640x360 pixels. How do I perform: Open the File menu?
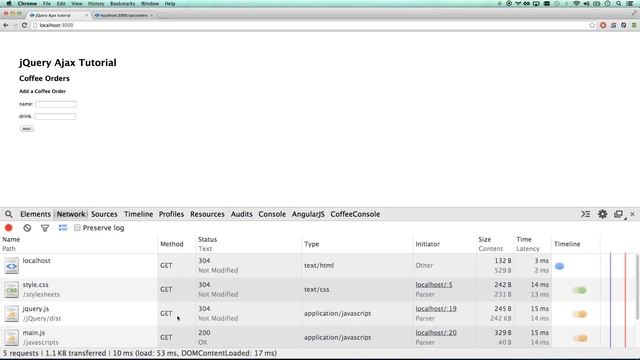47,4
